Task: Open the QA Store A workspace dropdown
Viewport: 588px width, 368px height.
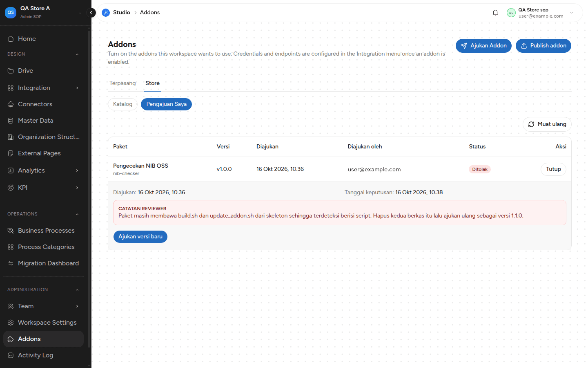Action: point(80,13)
